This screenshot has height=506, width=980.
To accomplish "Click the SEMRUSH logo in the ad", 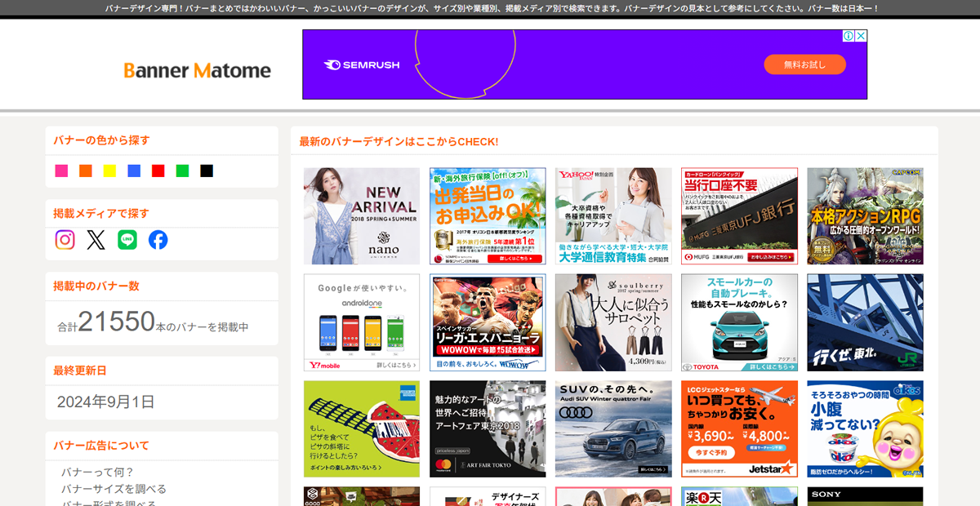I will (x=361, y=64).
